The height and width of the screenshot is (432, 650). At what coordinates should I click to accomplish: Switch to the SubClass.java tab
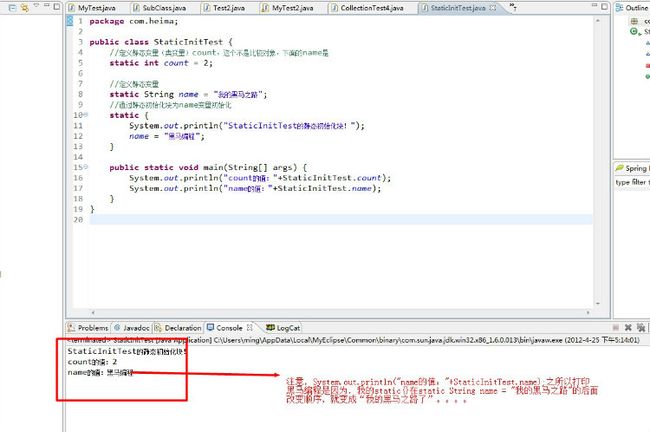(x=159, y=8)
